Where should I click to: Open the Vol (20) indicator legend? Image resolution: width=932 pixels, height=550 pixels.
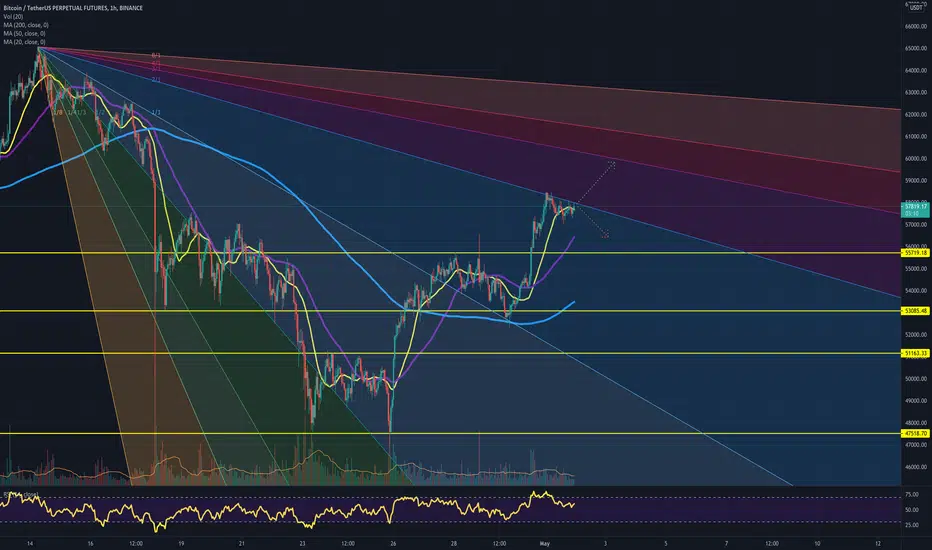pyautogui.click(x=13, y=17)
